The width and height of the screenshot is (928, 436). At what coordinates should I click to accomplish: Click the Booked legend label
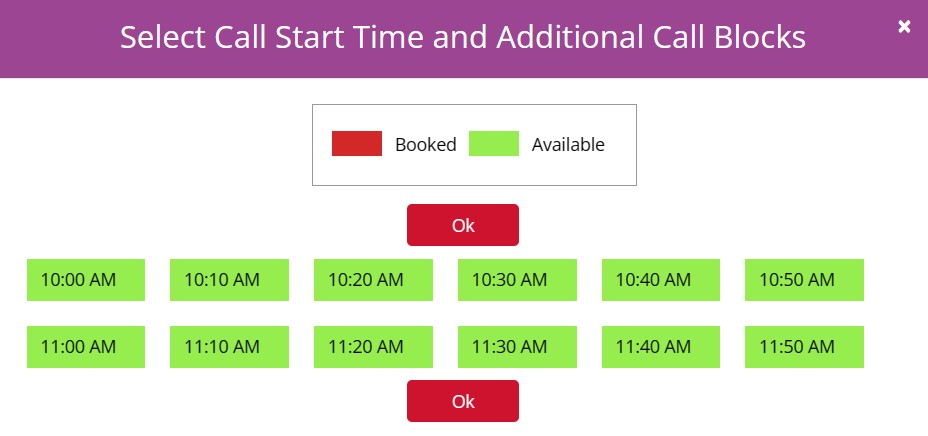coord(425,144)
